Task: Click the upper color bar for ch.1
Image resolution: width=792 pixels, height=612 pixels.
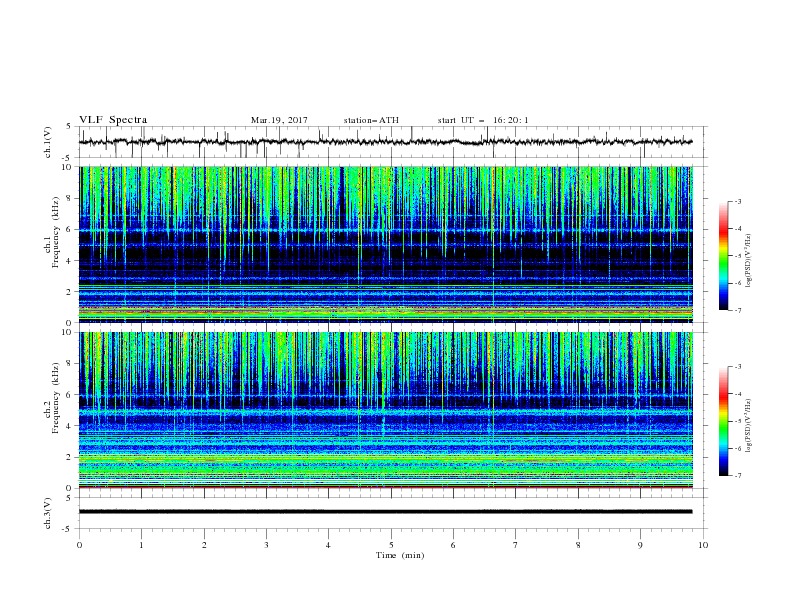Action: (x=724, y=256)
